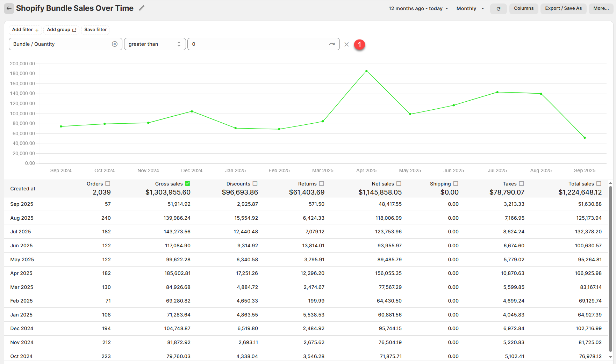Open the Monthly interval dropdown
Viewport: 616px width, 364px height.
(x=470, y=8)
